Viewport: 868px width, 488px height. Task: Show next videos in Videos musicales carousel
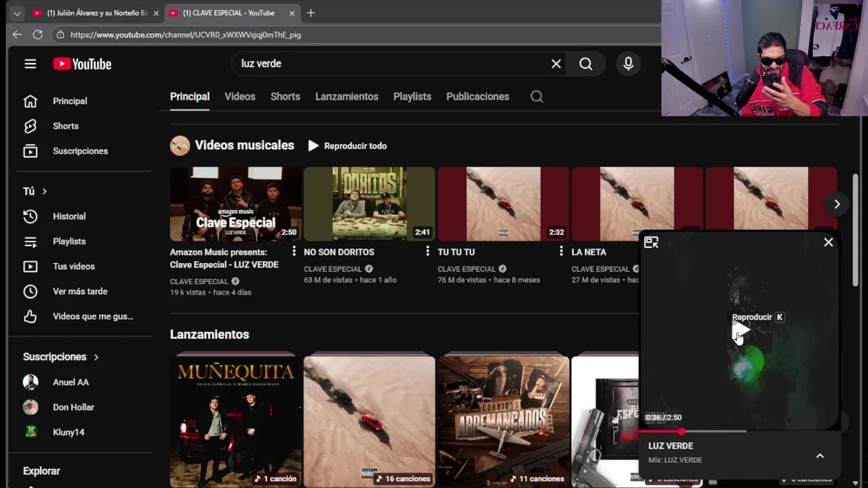pos(837,204)
